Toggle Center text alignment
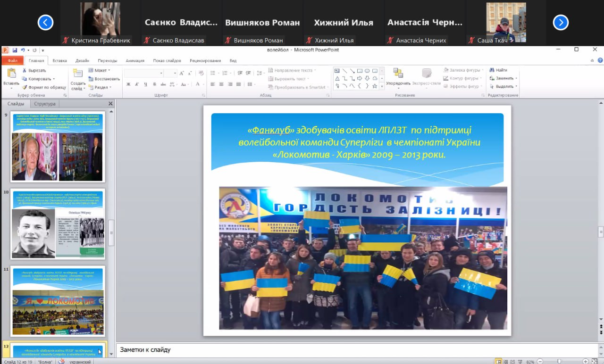Image resolution: width=604 pixels, height=364 pixels. coord(221,84)
